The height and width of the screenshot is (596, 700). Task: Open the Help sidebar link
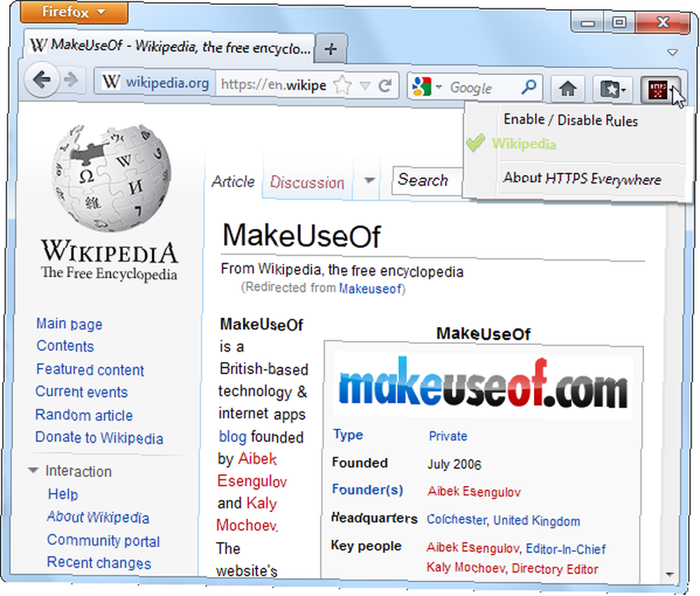[x=63, y=494]
